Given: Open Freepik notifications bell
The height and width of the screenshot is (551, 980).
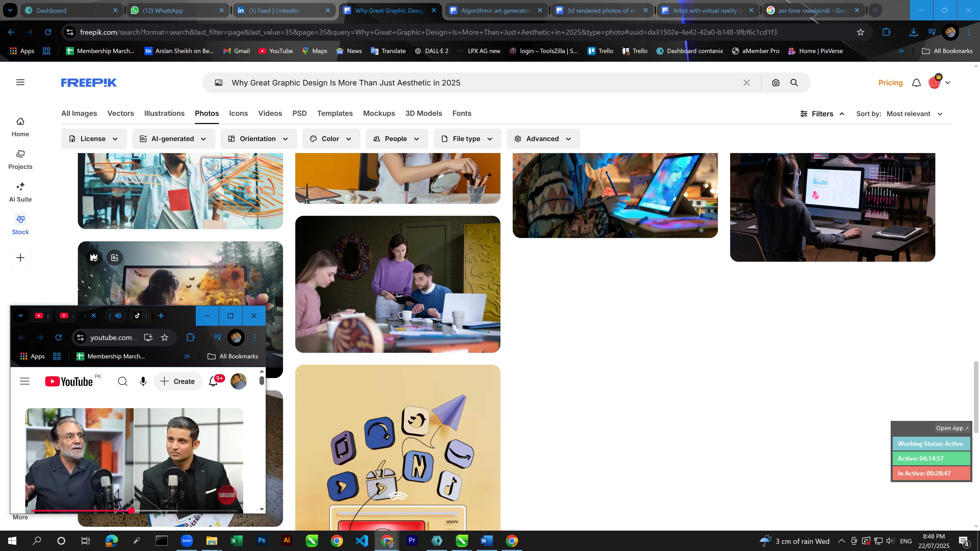Looking at the screenshot, I should (916, 82).
